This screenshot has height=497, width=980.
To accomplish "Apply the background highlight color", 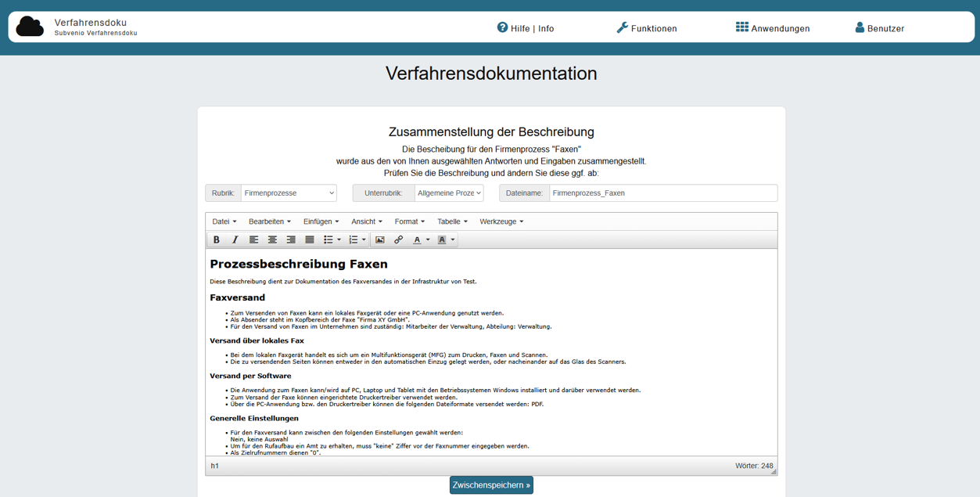I will [442, 239].
